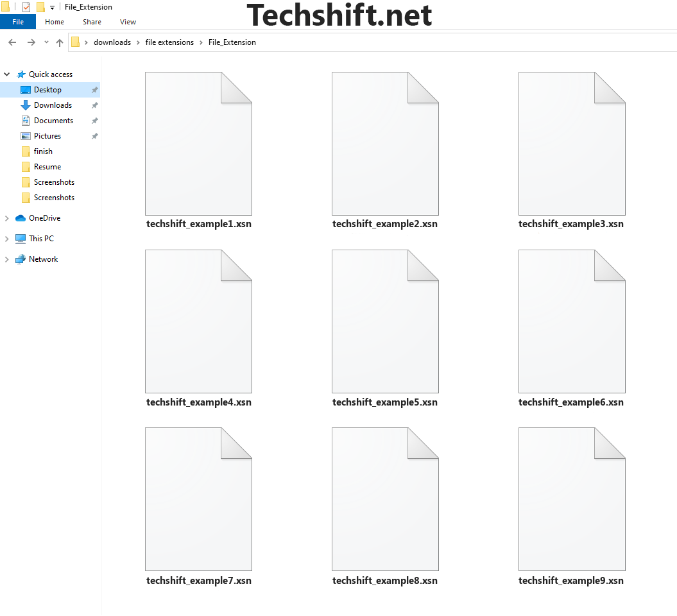Click the Forward navigation arrow
Screen dimensions: 677x616
tap(31, 42)
